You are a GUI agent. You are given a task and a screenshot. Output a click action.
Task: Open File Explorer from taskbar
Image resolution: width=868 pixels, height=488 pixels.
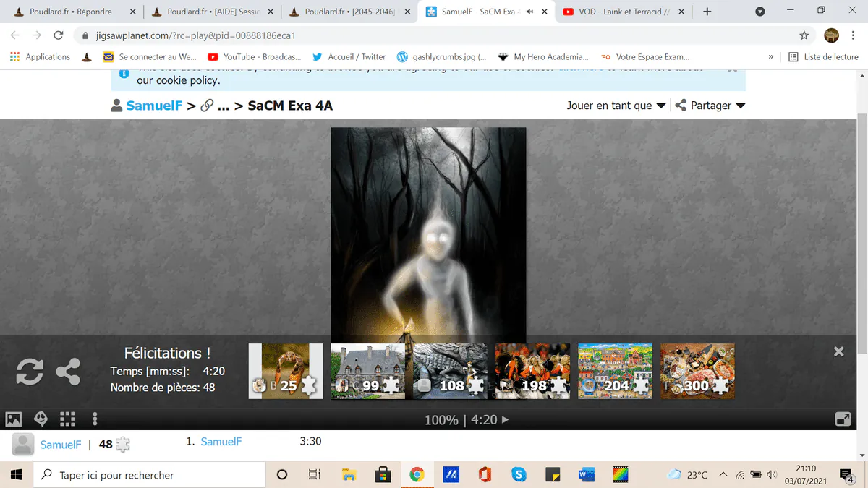tap(349, 475)
